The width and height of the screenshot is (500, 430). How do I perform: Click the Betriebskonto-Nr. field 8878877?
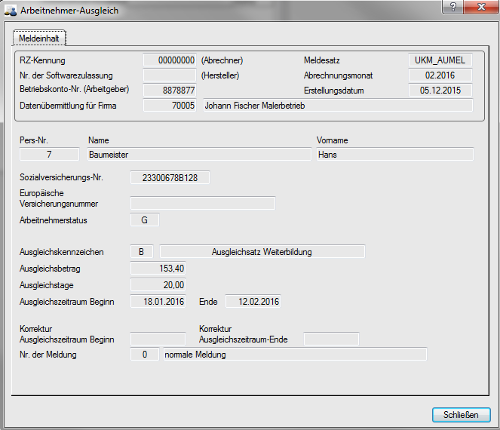pos(170,90)
